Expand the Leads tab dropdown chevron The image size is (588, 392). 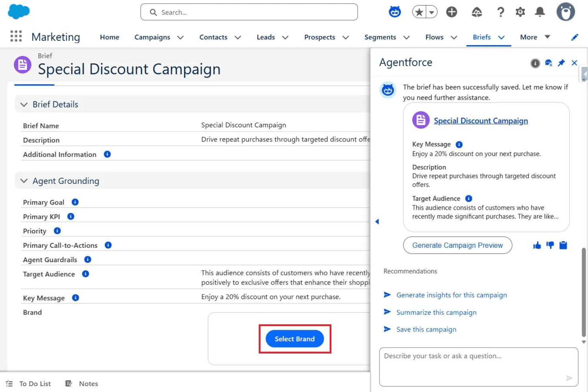tap(285, 37)
